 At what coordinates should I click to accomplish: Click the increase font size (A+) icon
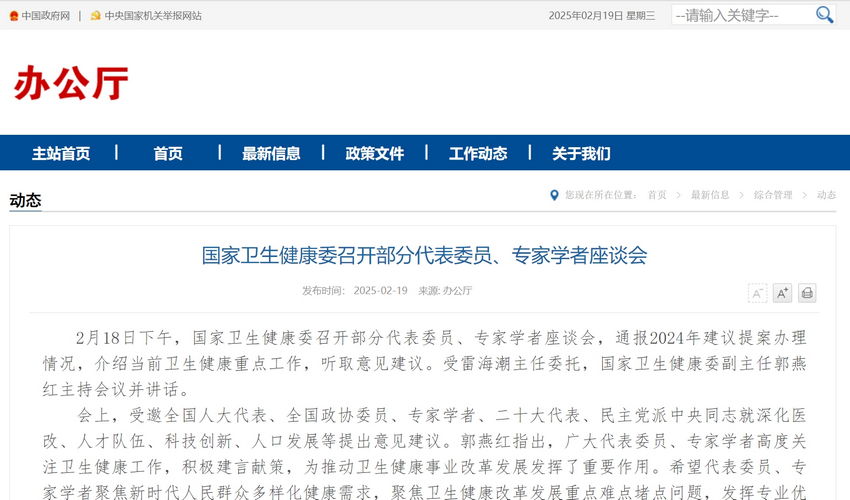click(x=782, y=293)
